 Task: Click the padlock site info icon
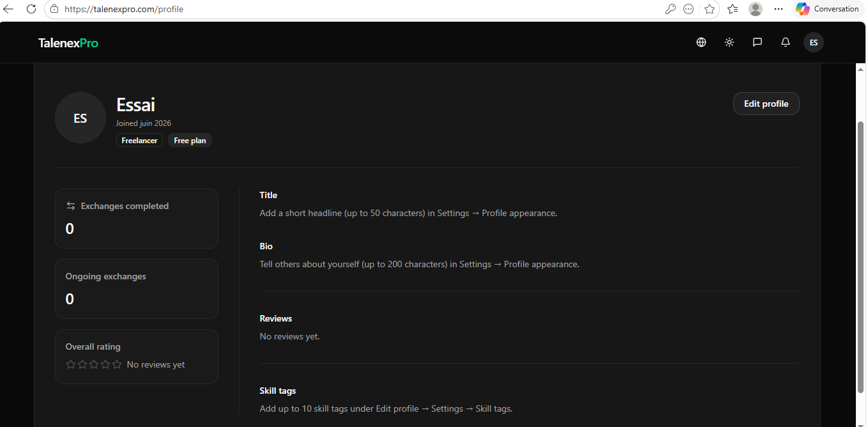pos(54,9)
